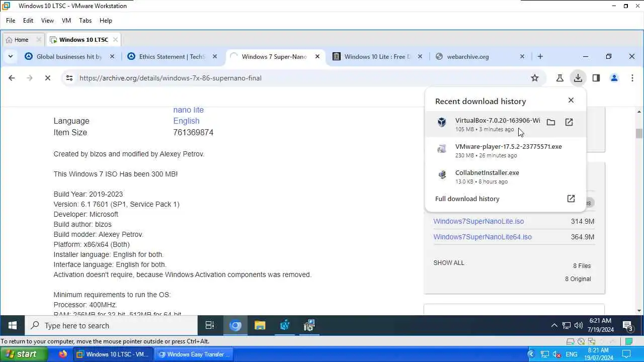The width and height of the screenshot is (644, 362).
Task: Close the webarchive.org tab
Action: [522, 56]
